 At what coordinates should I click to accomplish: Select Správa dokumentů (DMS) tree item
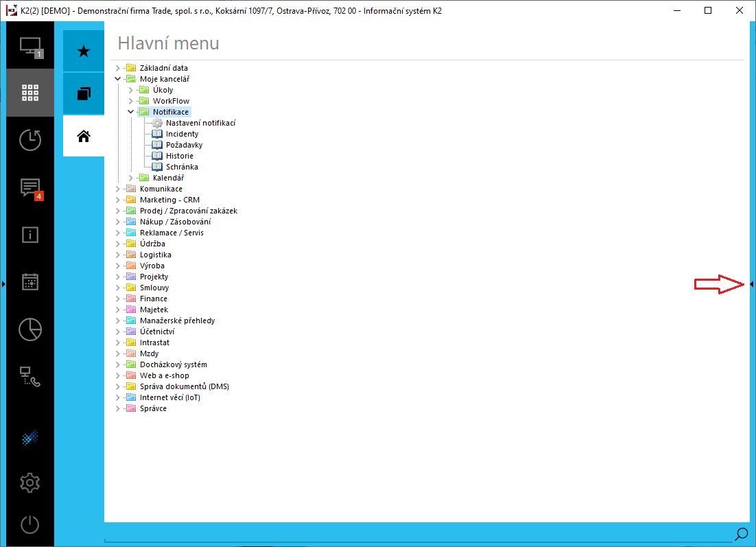(x=184, y=386)
